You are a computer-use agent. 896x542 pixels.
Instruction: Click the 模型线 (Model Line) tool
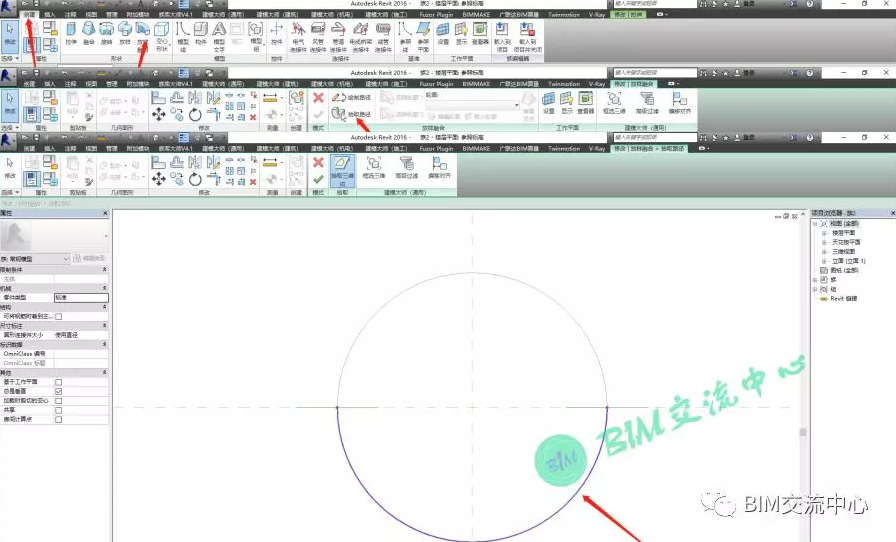click(183, 37)
